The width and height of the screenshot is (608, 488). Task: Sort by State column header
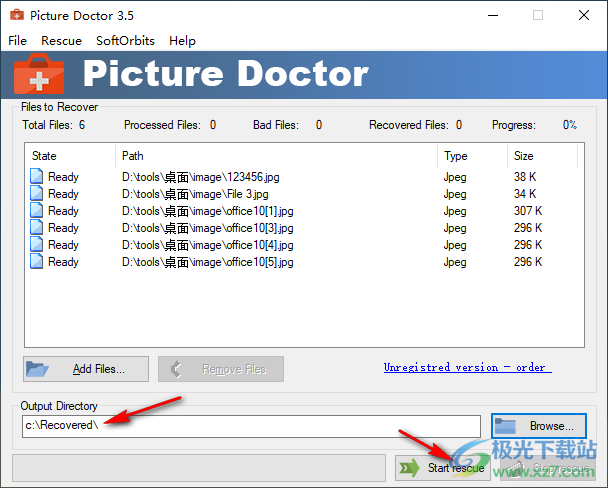[x=71, y=156]
